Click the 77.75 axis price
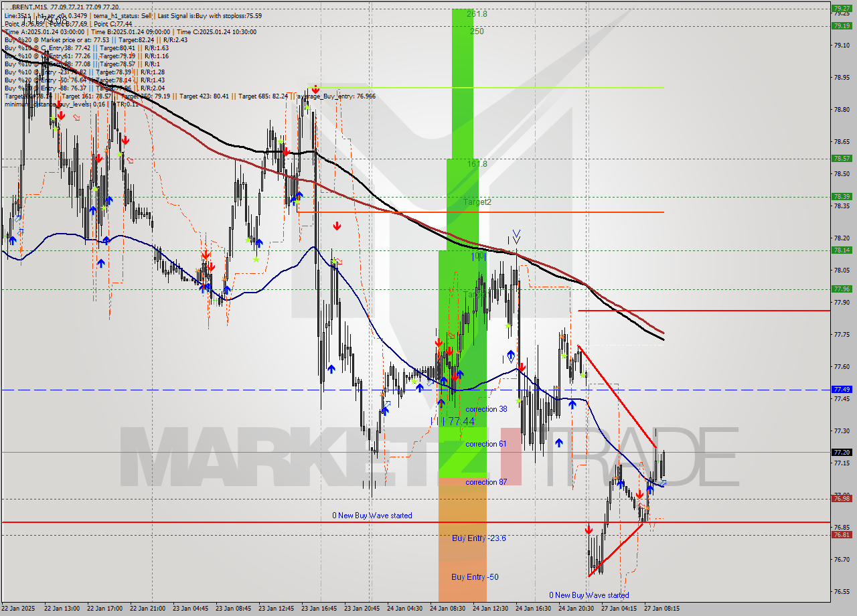 (x=842, y=334)
